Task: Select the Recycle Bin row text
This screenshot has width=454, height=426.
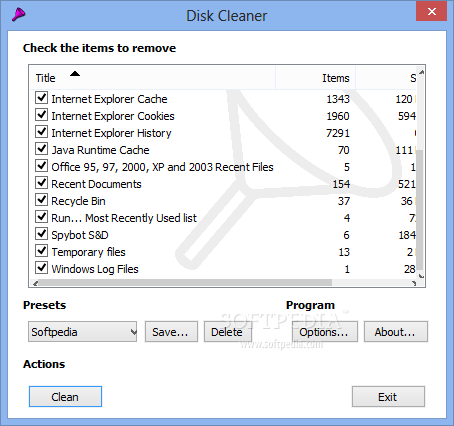Action: (x=78, y=201)
